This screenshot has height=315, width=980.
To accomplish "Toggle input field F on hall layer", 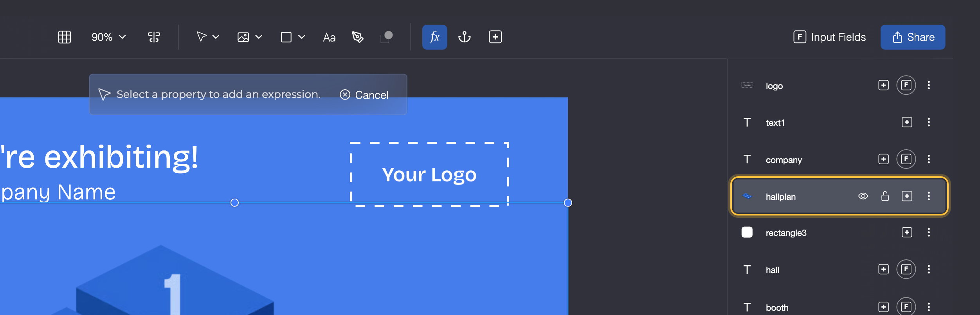I will (906, 269).
